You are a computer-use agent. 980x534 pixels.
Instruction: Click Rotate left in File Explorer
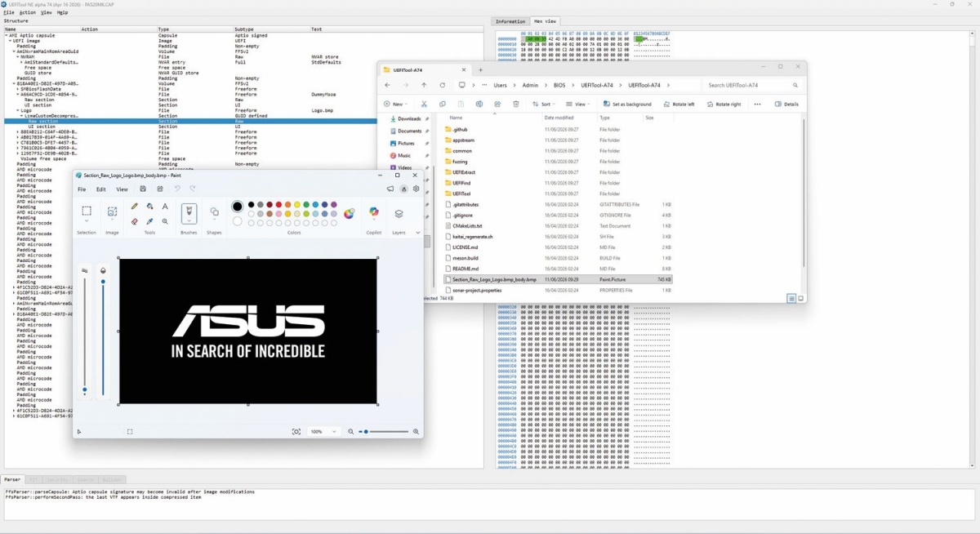(x=678, y=104)
